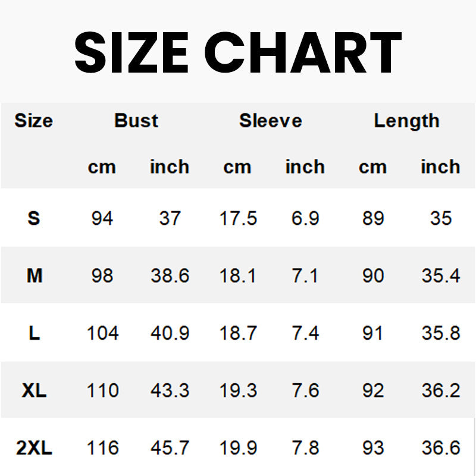Image resolution: width=476 pixels, height=476 pixels.
Task: Click the SIZE CHART title
Action: coord(238,52)
